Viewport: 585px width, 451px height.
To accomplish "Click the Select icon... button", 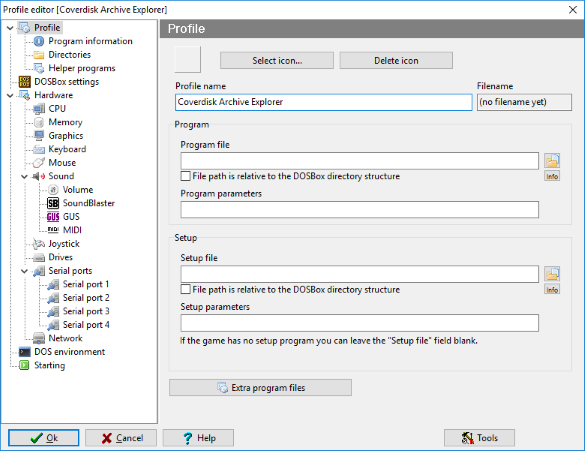I will pyautogui.click(x=277, y=60).
